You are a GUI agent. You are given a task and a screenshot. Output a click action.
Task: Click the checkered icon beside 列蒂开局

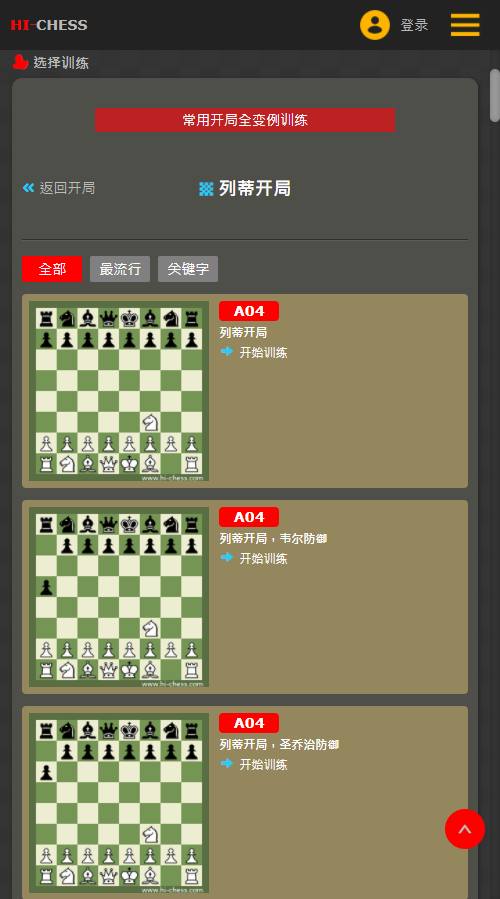(x=206, y=188)
